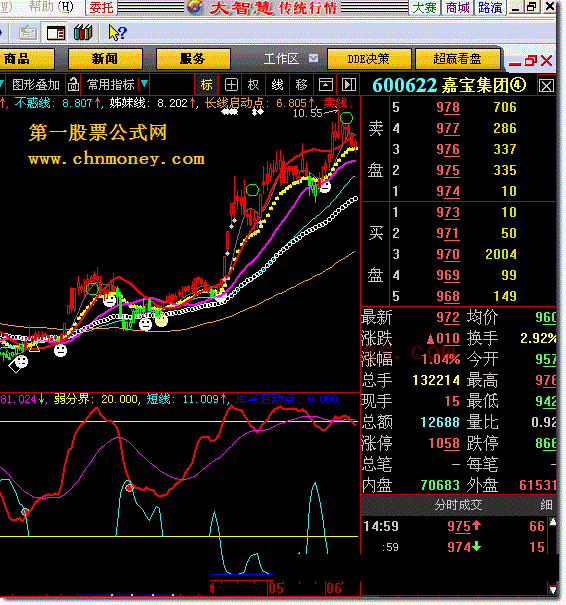Switch to the 服务 service tab
The width and height of the screenshot is (566, 605).
click(193, 59)
